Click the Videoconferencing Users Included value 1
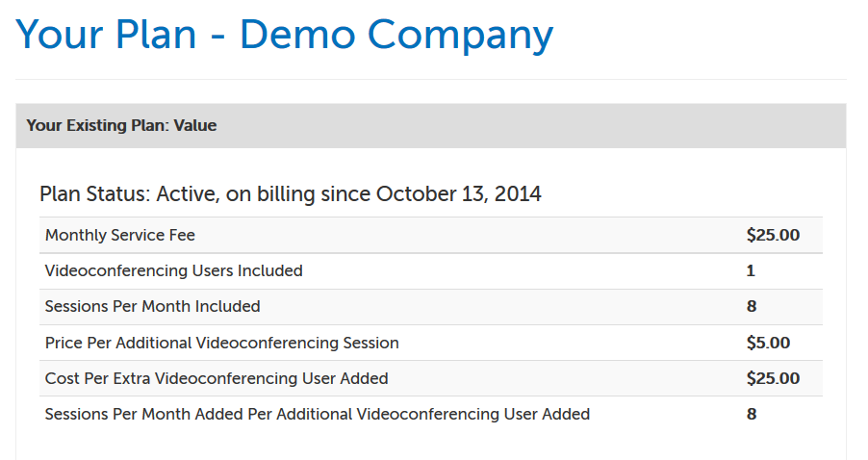Image resolution: width=868 pixels, height=460 pixels. 751,270
